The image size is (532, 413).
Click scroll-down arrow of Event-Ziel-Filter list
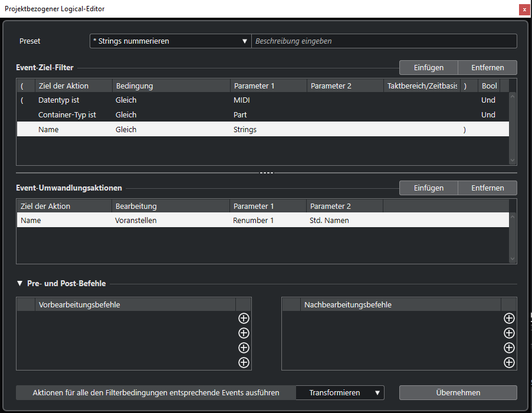[512, 160]
